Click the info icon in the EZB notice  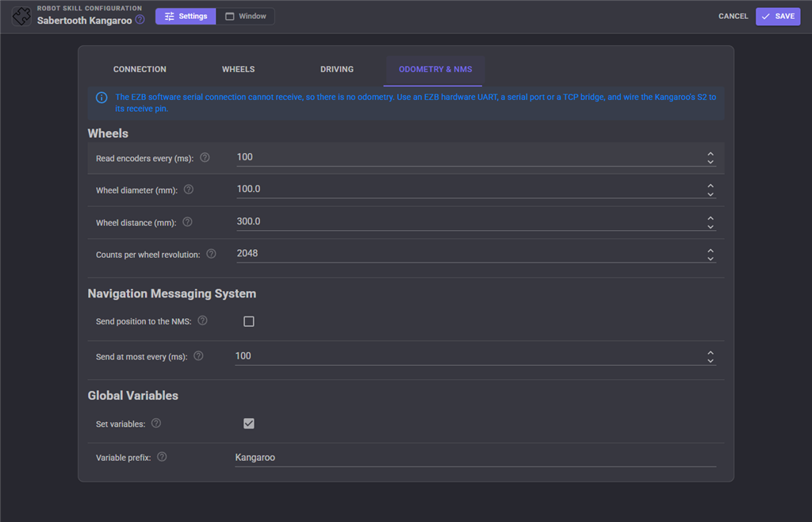(x=101, y=98)
